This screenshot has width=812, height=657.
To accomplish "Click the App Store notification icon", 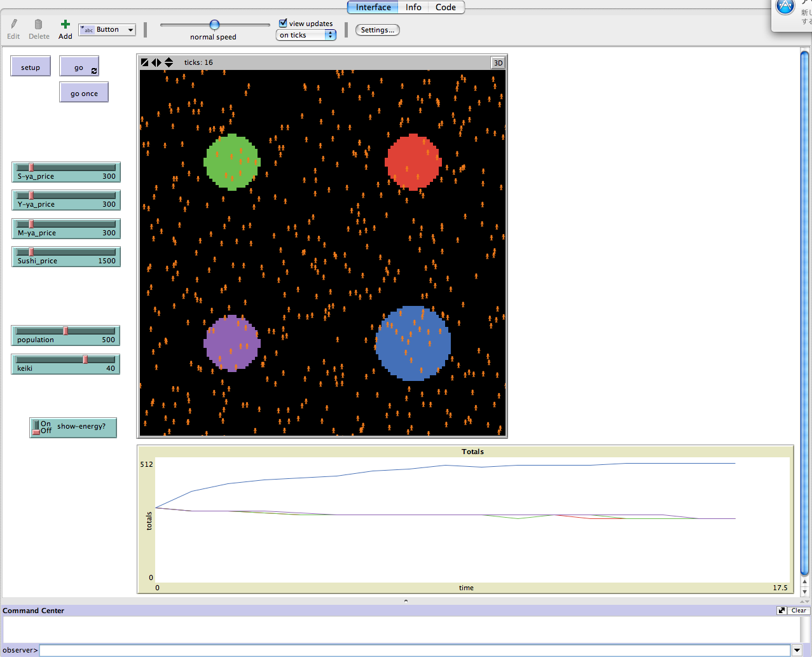I will [786, 7].
